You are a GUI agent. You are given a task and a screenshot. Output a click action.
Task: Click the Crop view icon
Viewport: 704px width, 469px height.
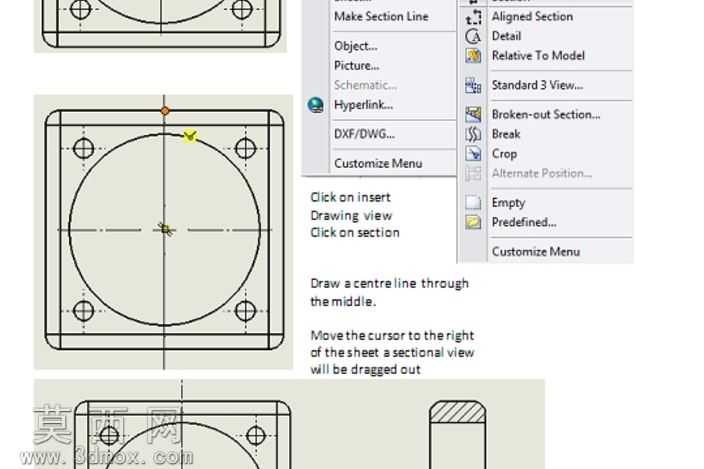pos(473,154)
